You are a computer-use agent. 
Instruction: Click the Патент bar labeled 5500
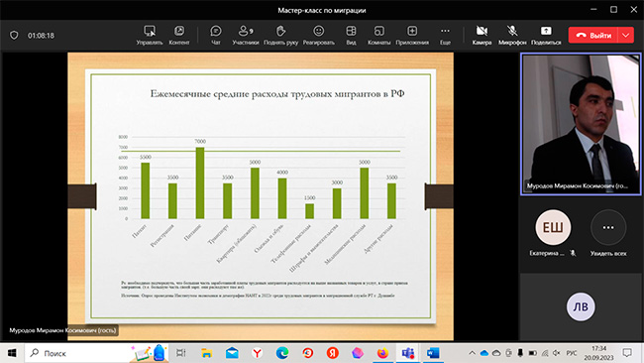pos(146,190)
